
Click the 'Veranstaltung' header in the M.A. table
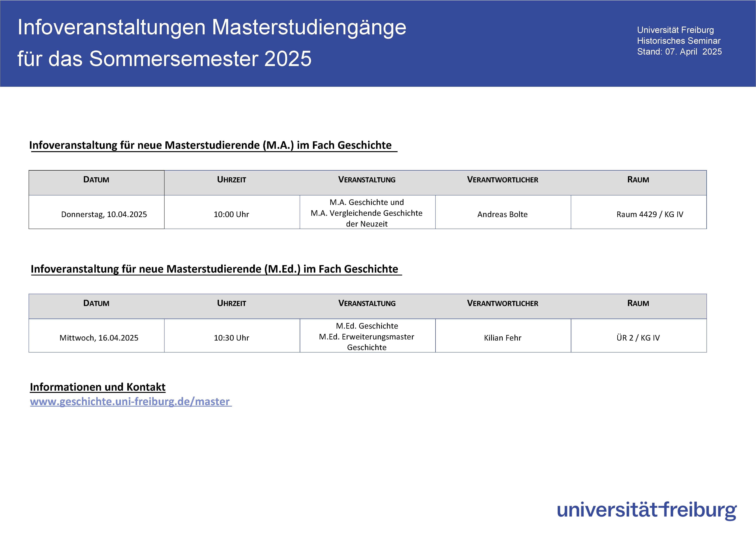tap(367, 180)
